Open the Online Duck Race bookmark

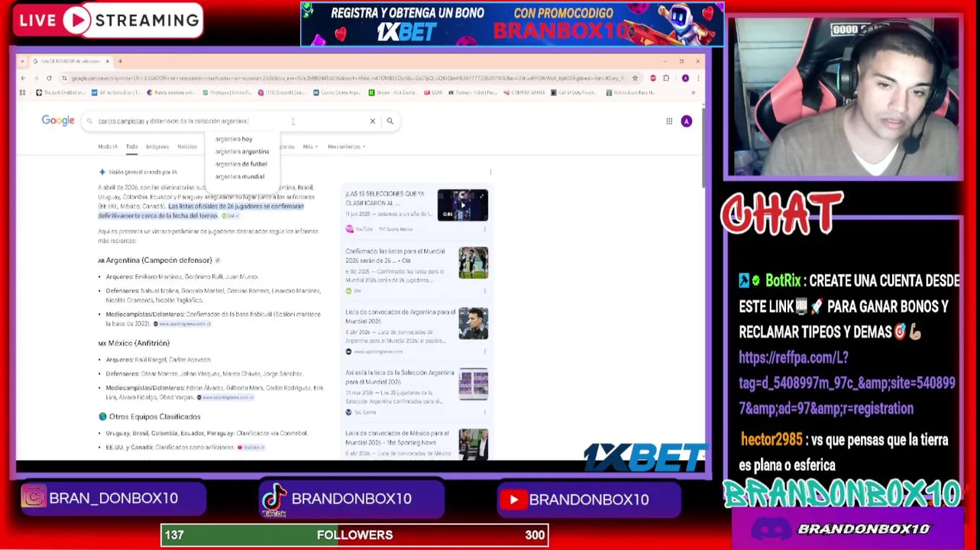(x=631, y=92)
